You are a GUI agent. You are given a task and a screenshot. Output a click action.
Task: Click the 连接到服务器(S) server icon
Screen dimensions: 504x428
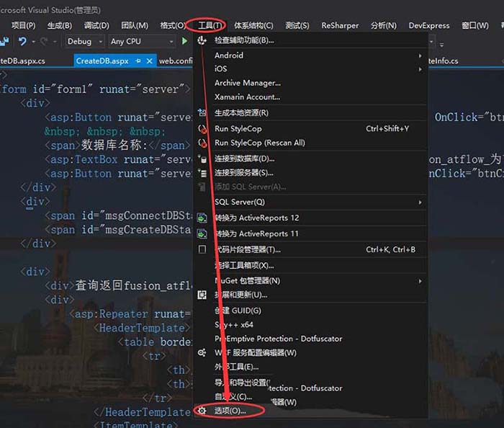202,173
